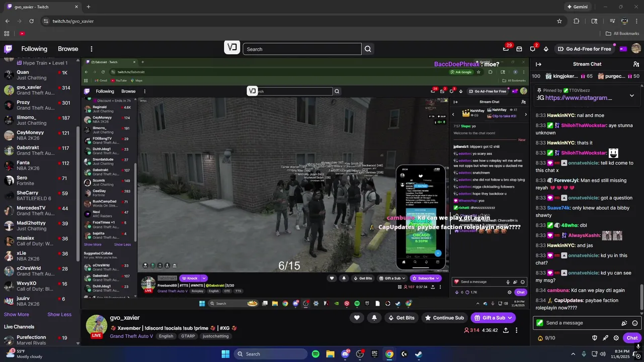This screenshot has width=644, height=362.
Task: Reload the Chrome page
Action: pos(31,21)
